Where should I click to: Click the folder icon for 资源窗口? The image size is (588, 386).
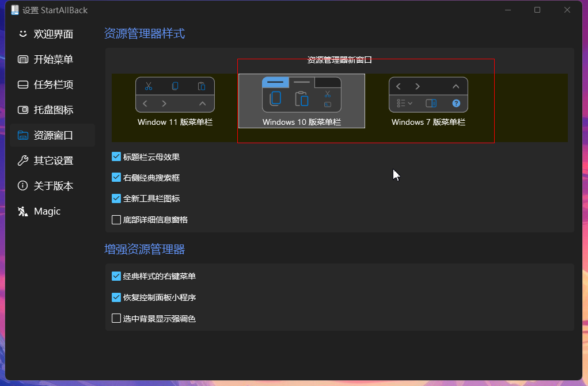tap(23, 135)
